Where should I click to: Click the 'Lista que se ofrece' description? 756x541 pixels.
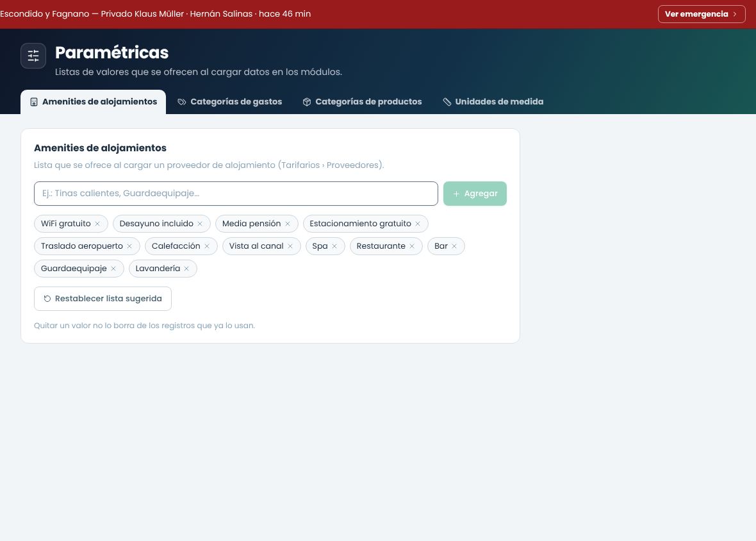coord(209,165)
